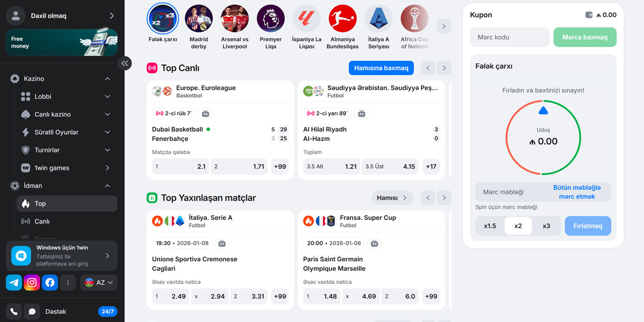Click the Mərc kodu input field
The height and width of the screenshot is (322, 644).
click(510, 37)
